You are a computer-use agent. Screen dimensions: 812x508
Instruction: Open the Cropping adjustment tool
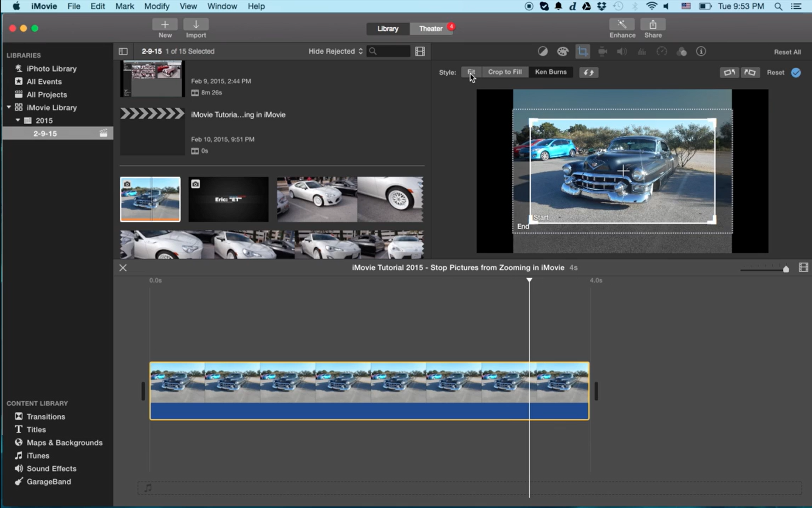click(582, 51)
